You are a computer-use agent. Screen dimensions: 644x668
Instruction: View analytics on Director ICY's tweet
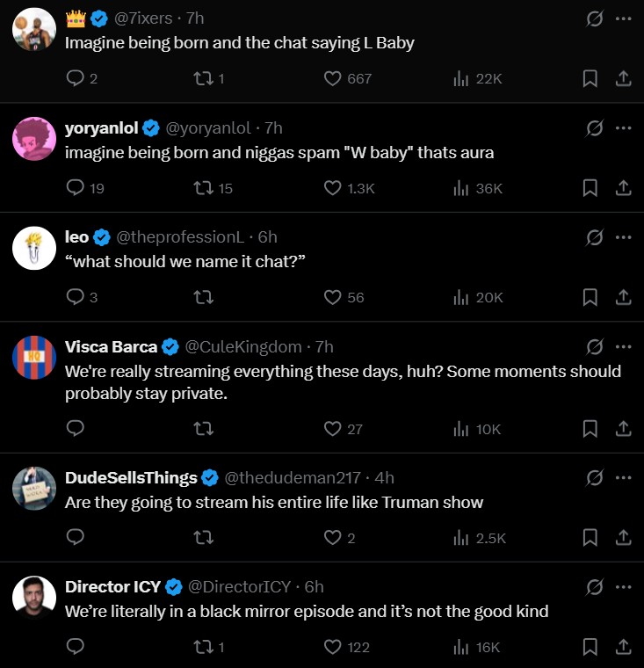pos(460,647)
